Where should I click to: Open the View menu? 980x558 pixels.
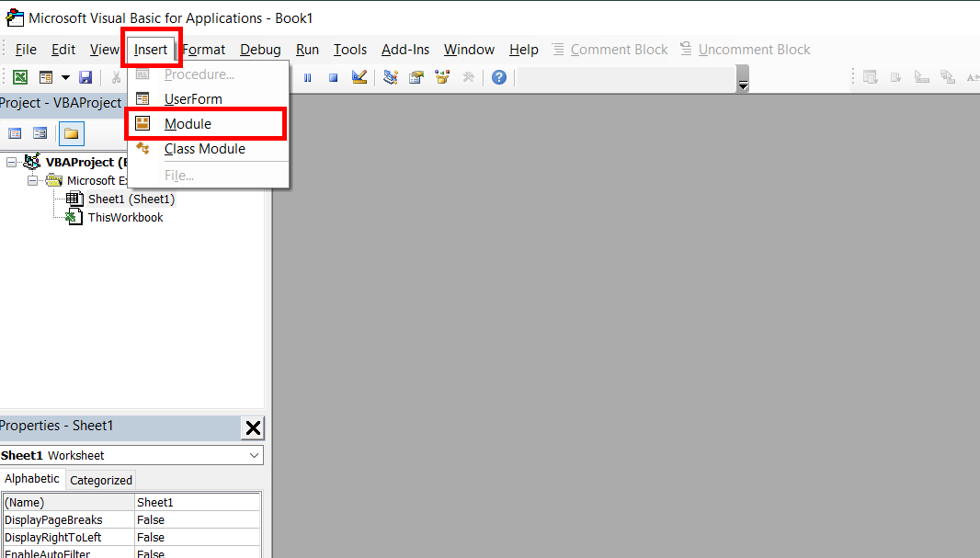[x=104, y=50]
